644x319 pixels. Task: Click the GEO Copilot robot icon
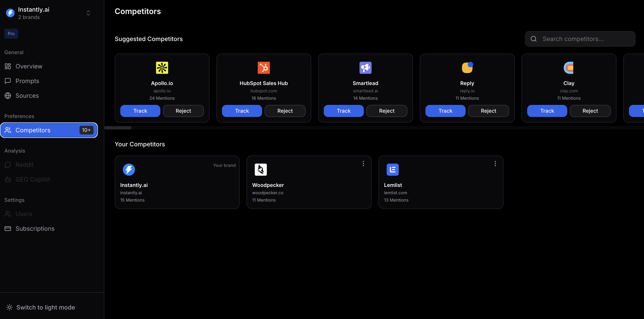pos(8,180)
